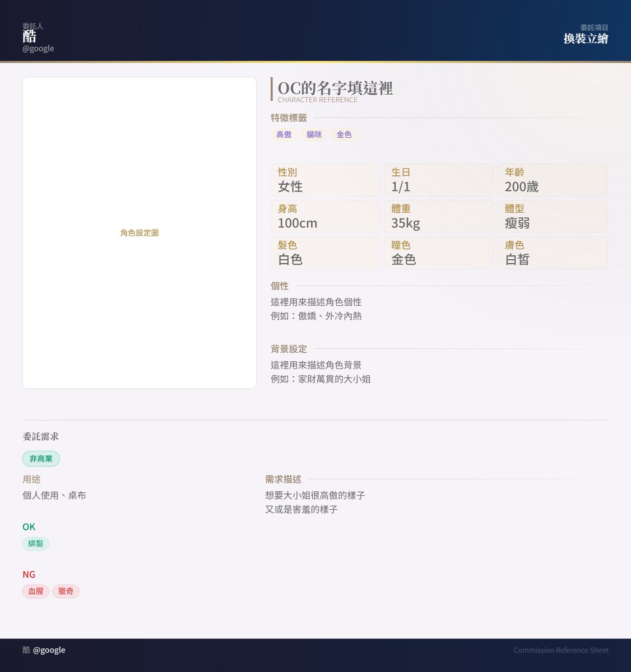Viewport: 631px width, 672px height.
Task: Click the text 想要大小姐很高傲的樣子
Action: click(x=315, y=496)
